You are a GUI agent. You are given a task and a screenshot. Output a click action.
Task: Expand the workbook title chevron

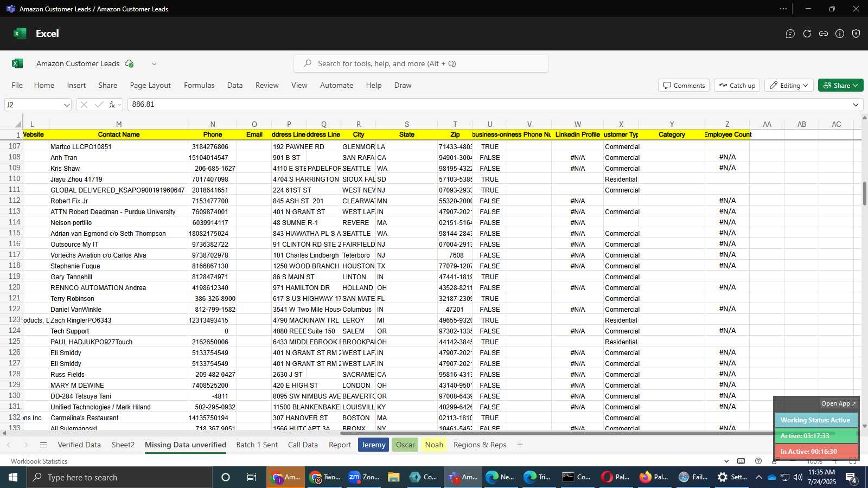[x=154, y=64]
